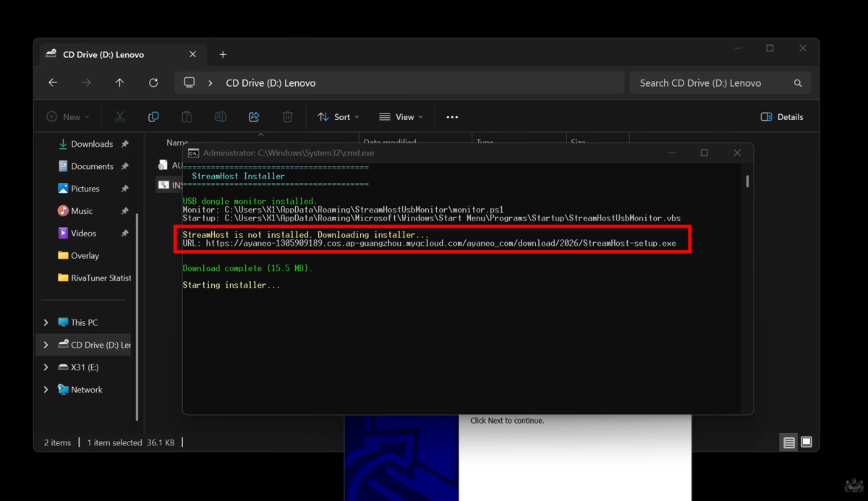Switch to large thumbnails view icon
The width and height of the screenshot is (868, 501).
tap(807, 442)
